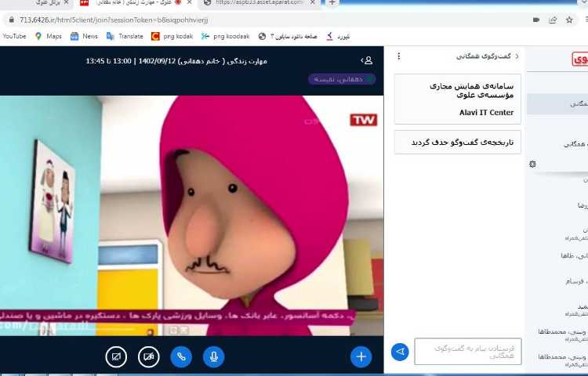Open the png kodak bookmark
Screen dimensions: 588x376
pos(172,36)
